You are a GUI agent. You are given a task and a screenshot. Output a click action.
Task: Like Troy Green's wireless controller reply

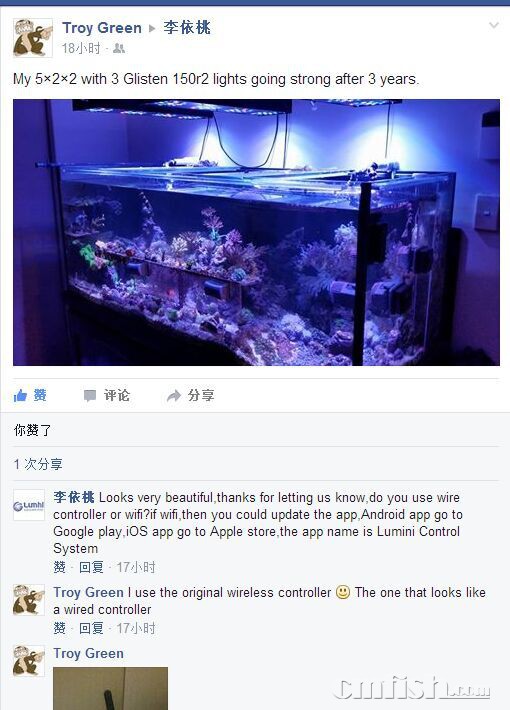59,628
